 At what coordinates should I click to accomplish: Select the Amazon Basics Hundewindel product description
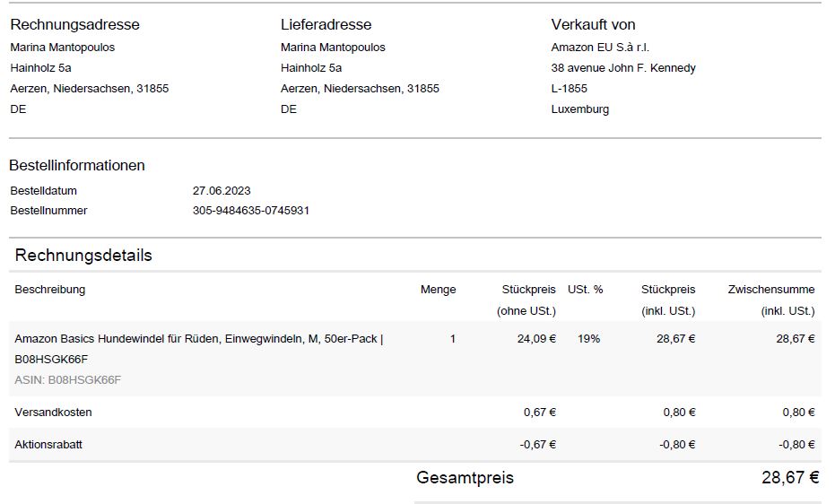pos(198,349)
